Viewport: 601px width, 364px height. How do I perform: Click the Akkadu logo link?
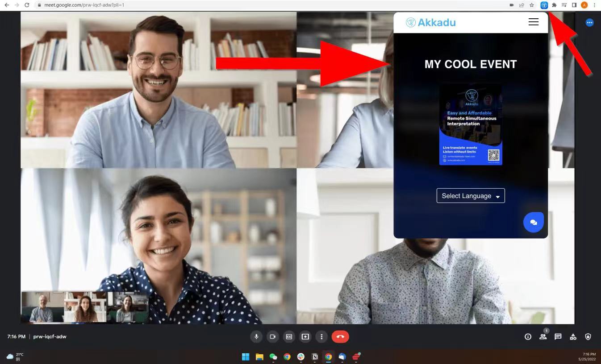(x=431, y=22)
